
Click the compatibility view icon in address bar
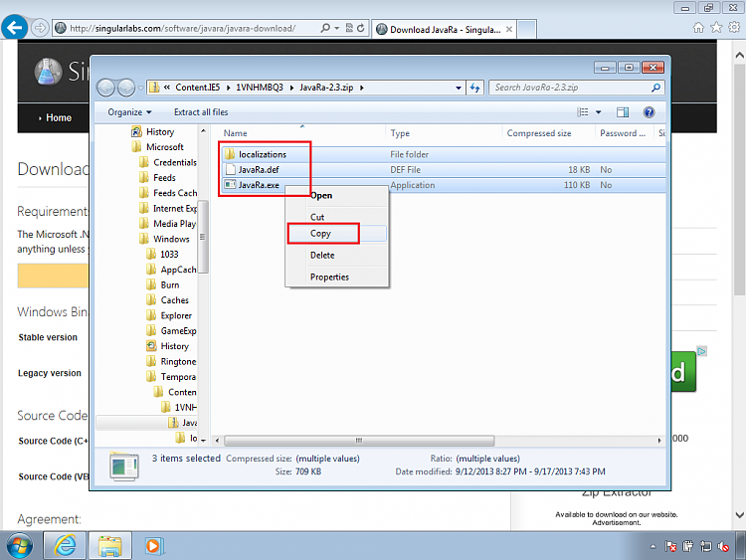coord(349,28)
